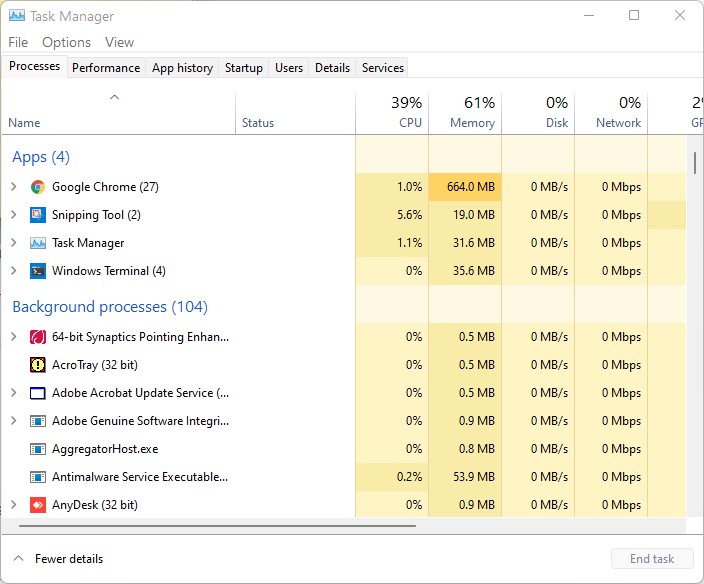Expand the Task Manager process entry
This screenshot has height=584, width=704.
click(13, 243)
